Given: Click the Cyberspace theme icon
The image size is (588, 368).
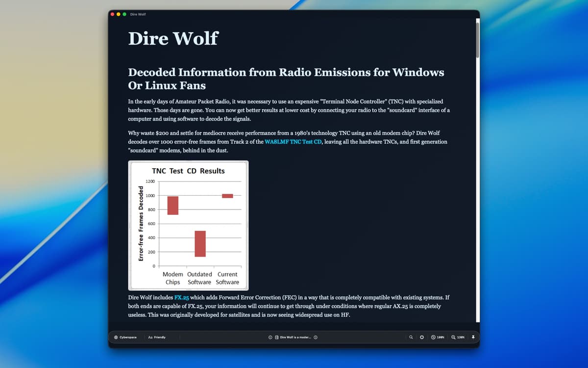Looking at the screenshot, I should pyautogui.click(x=116, y=338).
